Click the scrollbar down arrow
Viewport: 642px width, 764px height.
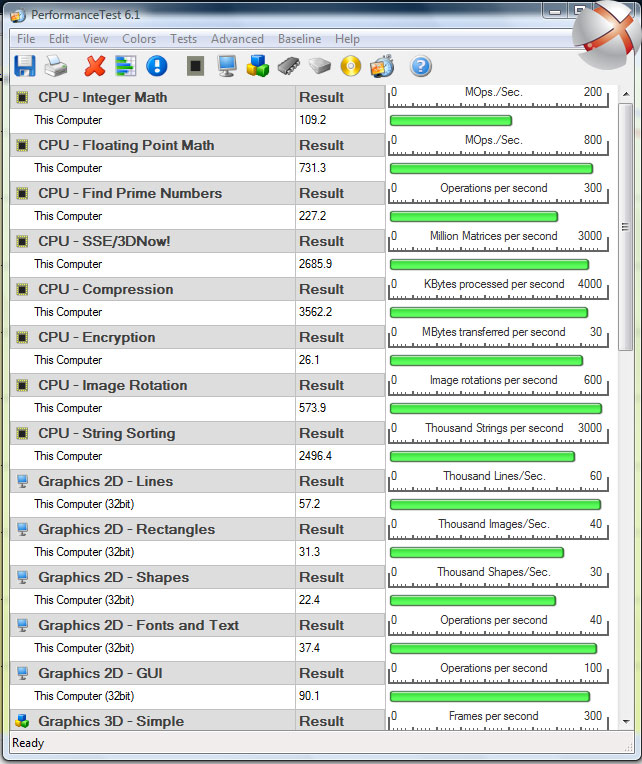point(626,722)
